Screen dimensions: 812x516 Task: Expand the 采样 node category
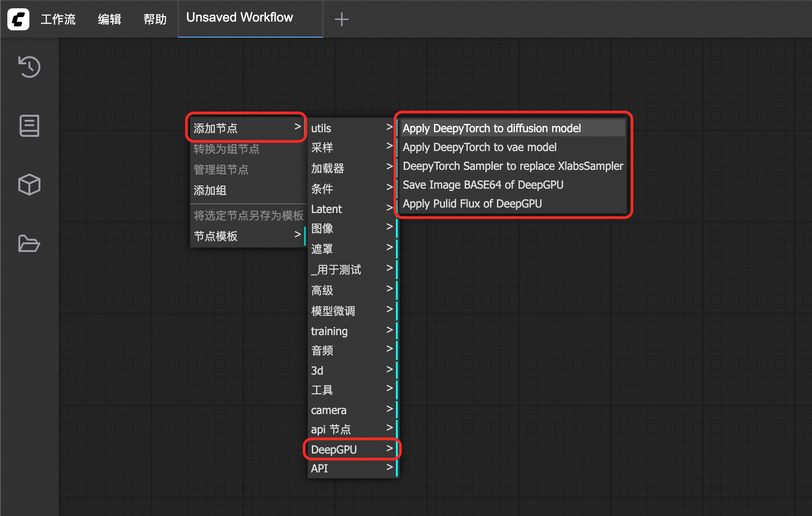352,147
